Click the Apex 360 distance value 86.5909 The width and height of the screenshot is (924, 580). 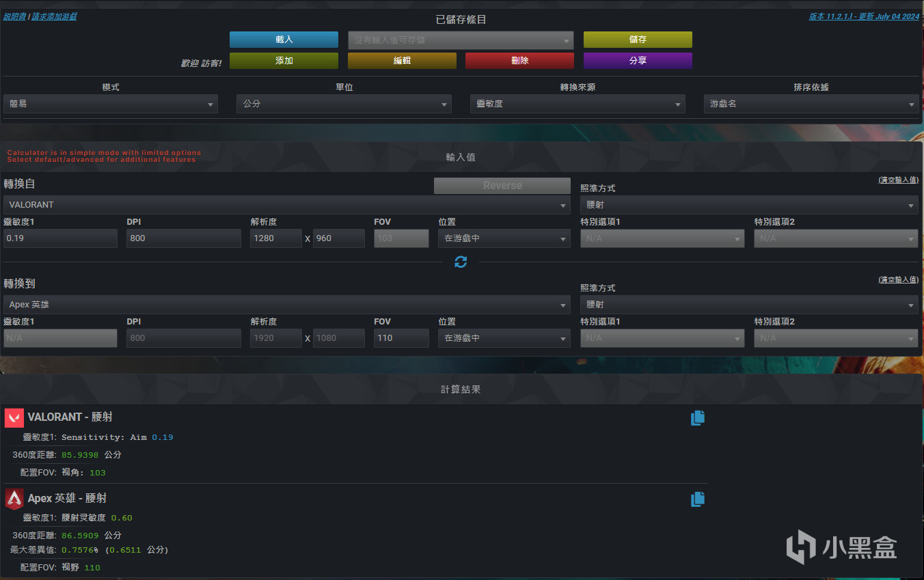[80, 536]
